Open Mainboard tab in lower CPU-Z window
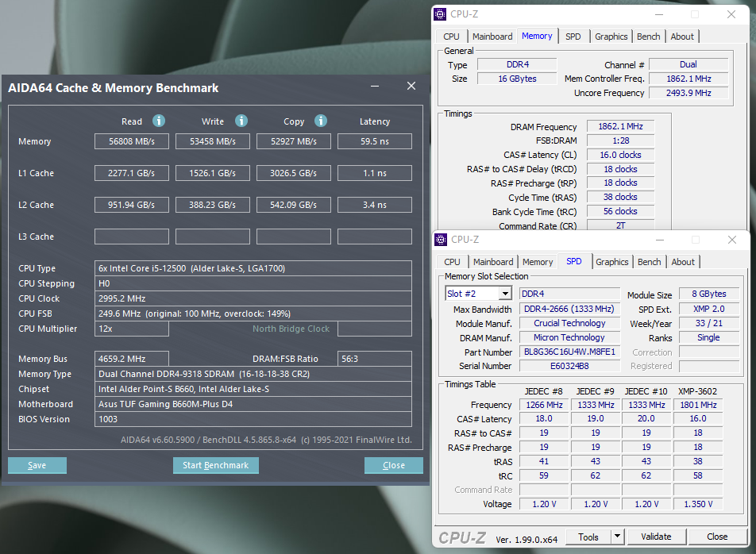The image size is (756, 554). pyautogui.click(x=492, y=262)
